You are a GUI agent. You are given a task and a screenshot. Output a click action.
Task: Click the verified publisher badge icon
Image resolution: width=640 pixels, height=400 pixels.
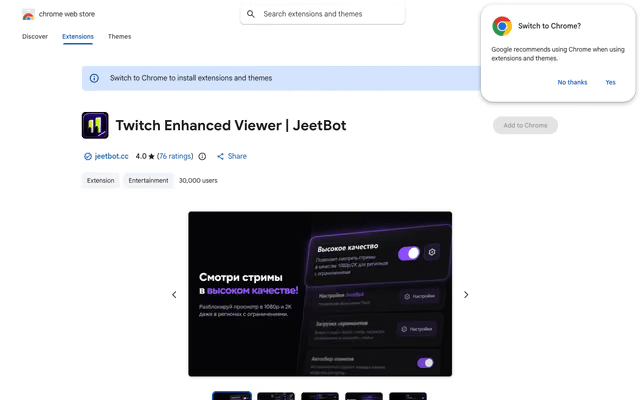pos(88,156)
